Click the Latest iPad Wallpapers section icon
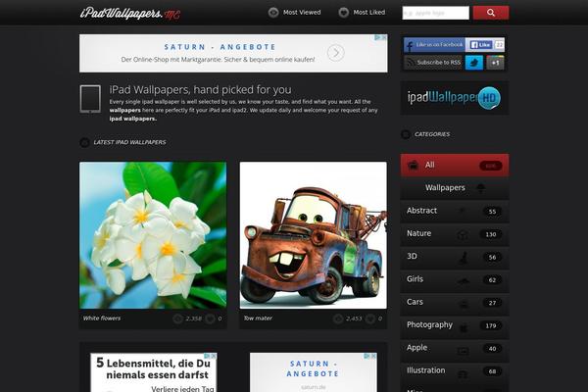588x392 pixels. (84, 142)
